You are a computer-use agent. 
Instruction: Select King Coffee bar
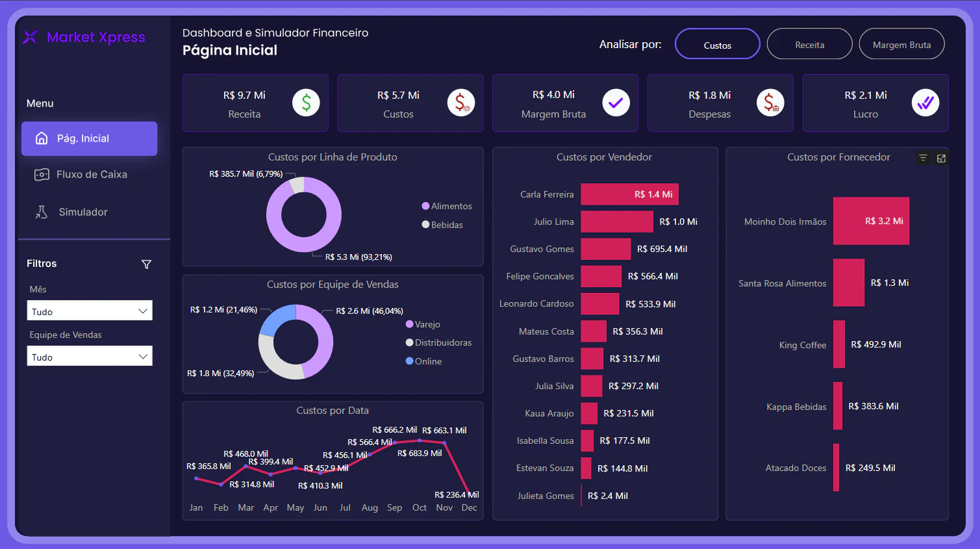(839, 344)
